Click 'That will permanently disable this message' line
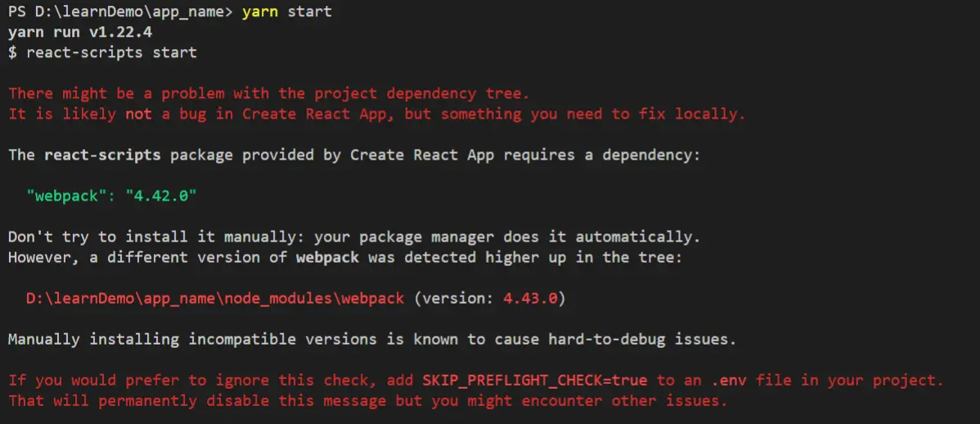Viewport: 980px width, 424px height. pos(368,401)
